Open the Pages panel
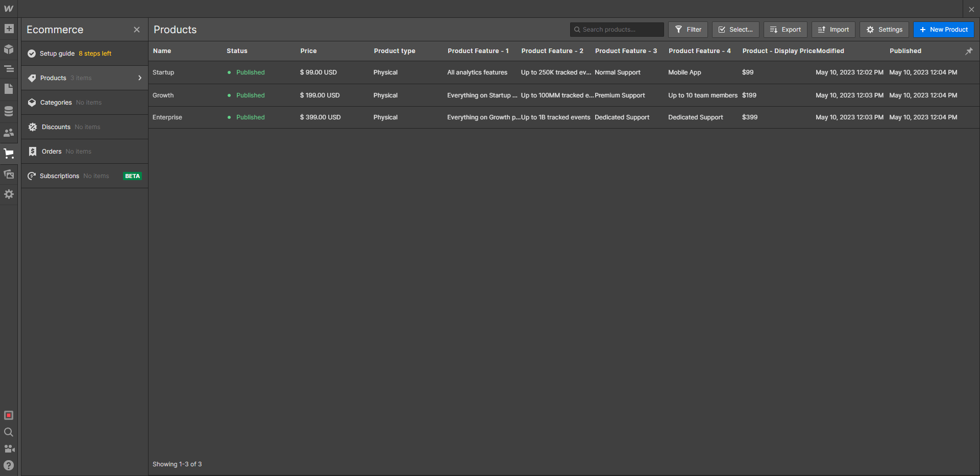The image size is (980, 476). [x=8, y=89]
